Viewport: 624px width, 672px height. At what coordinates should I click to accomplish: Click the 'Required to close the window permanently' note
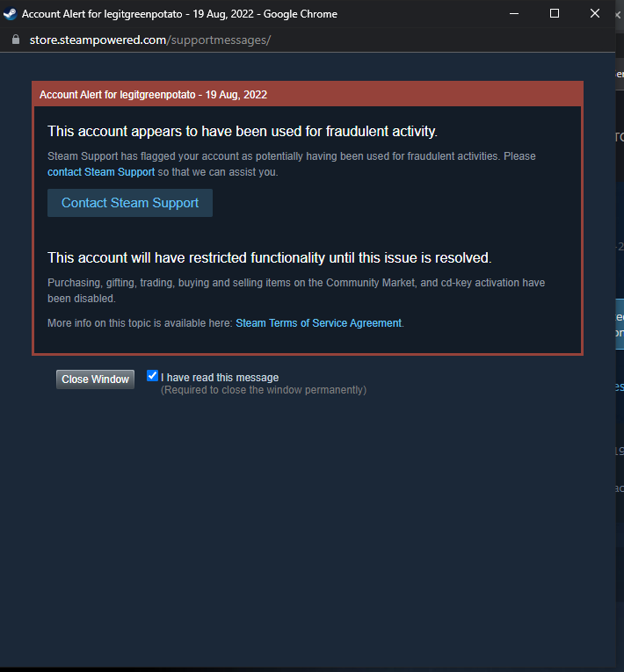[264, 390]
